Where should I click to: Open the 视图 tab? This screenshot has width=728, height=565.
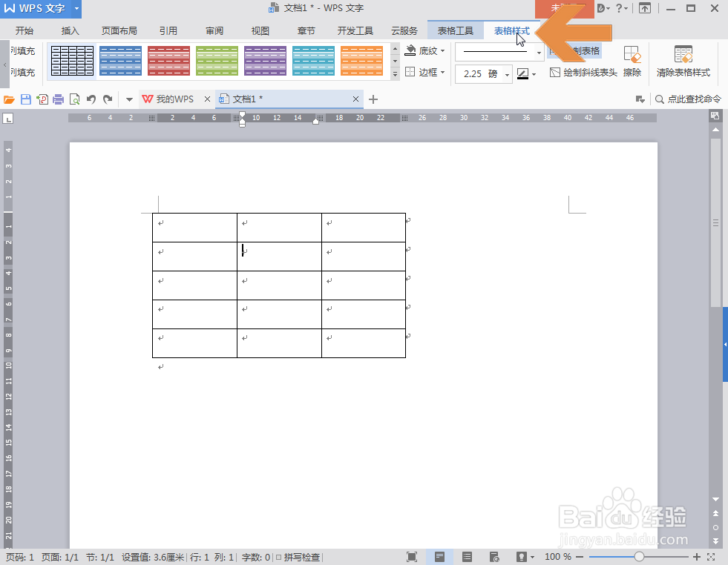tap(260, 30)
